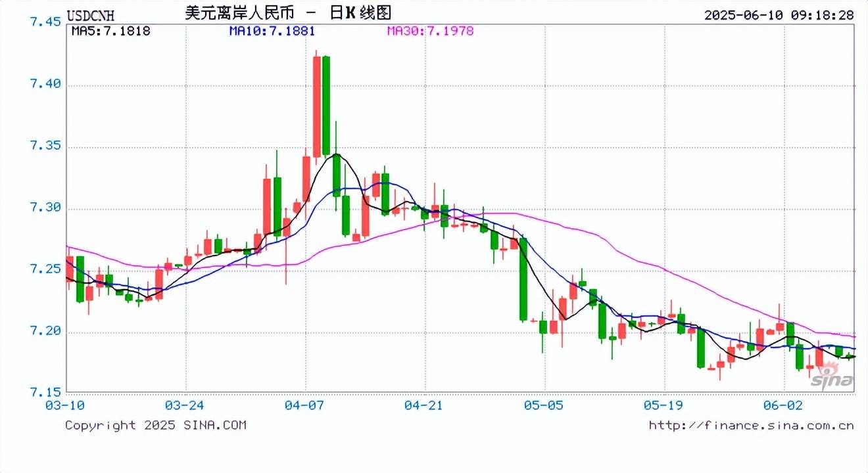Click the 05-05 date axis label
The image size is (868, 473).
(x=544, y=405)
